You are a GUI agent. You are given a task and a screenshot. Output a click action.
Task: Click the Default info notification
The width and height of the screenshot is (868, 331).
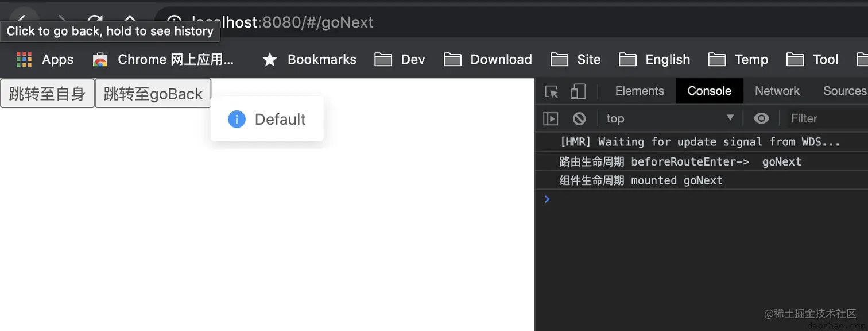(x=267, y=119)
